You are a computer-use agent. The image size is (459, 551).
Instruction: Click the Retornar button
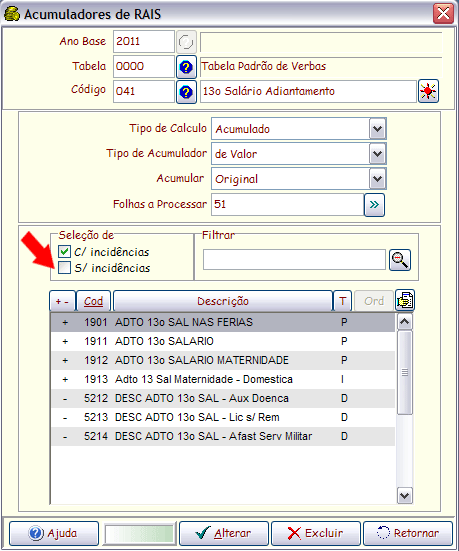point(408,533)
